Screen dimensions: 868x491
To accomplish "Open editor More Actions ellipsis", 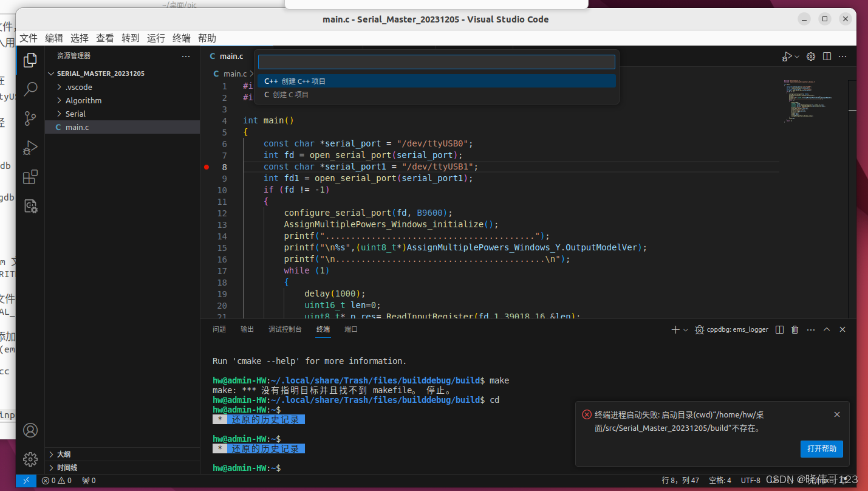I will point(842,57).
